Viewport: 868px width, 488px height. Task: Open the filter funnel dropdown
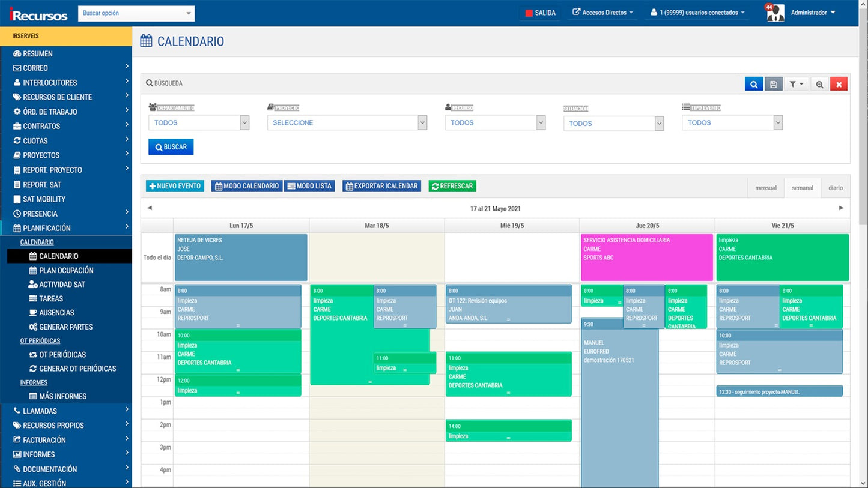click(796, 85)
